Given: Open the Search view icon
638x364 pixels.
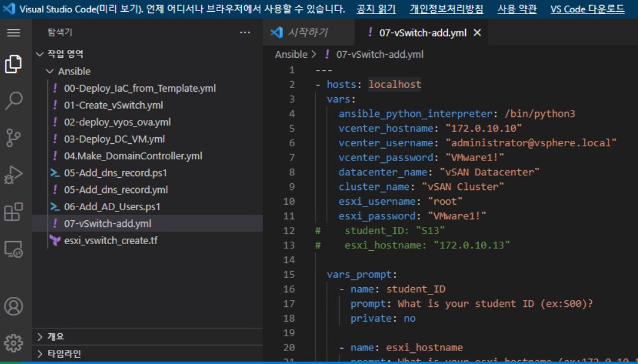Looking at the screenshot, I should [x=14, y=100].
